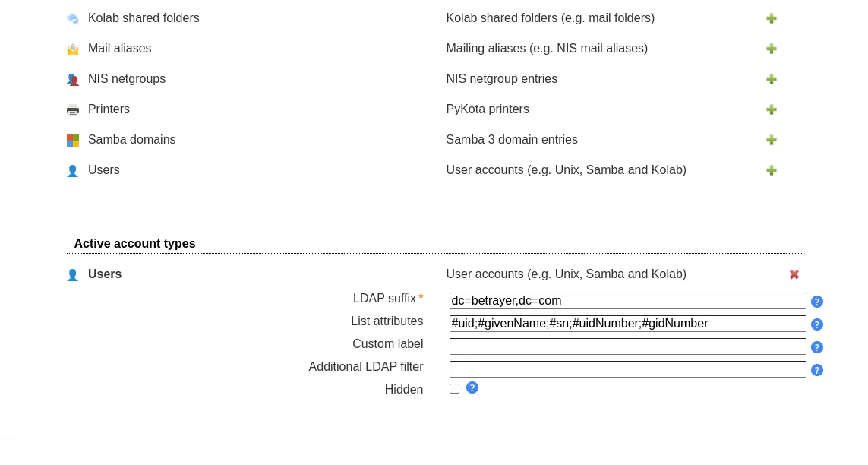Click plus icon for NIS netgroups
Viewport: 868px width, 465px height.
click(771, 79)
